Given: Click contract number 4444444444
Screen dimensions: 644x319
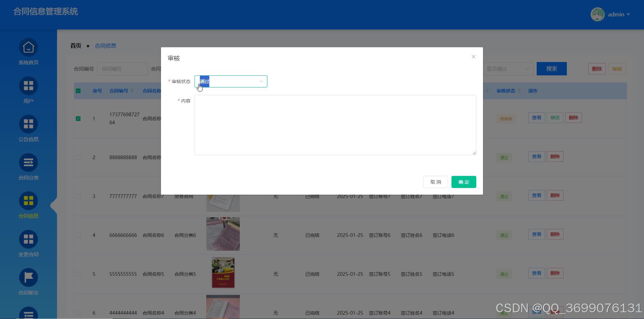Looking at the screenshot, I should point(123,313).
